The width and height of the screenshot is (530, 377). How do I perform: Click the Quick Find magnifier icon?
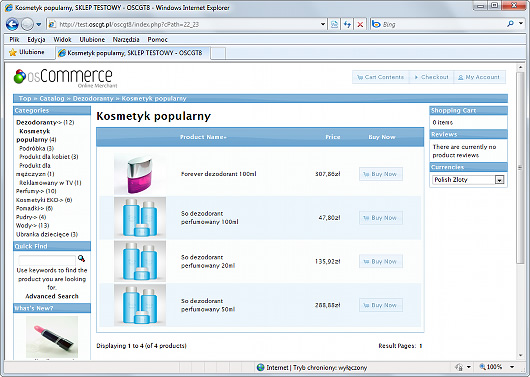(81, 259)
